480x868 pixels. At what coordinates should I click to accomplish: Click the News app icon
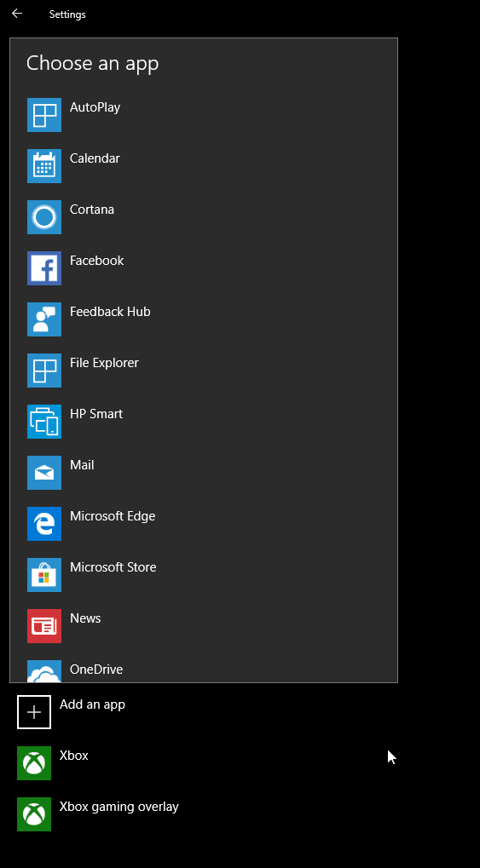coord(44,626)
